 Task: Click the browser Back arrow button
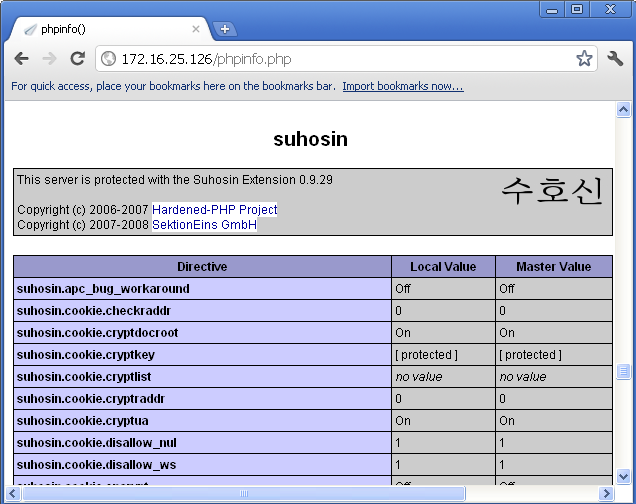pos(22,59)
